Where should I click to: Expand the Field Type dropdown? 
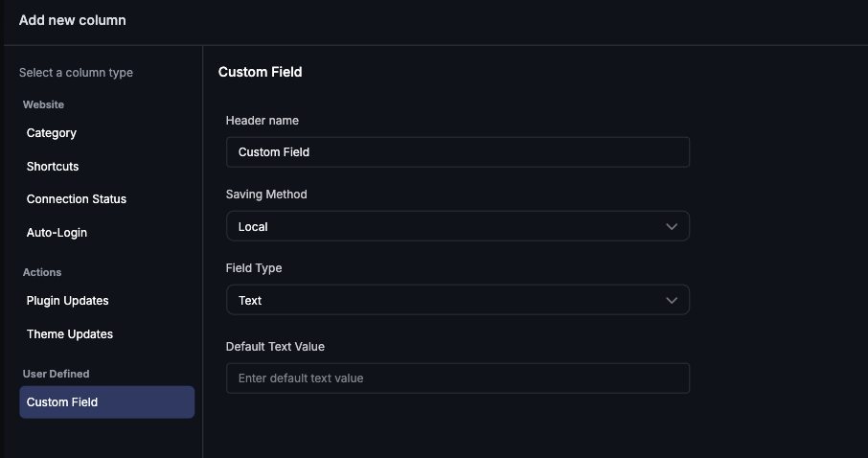[458, 300]
